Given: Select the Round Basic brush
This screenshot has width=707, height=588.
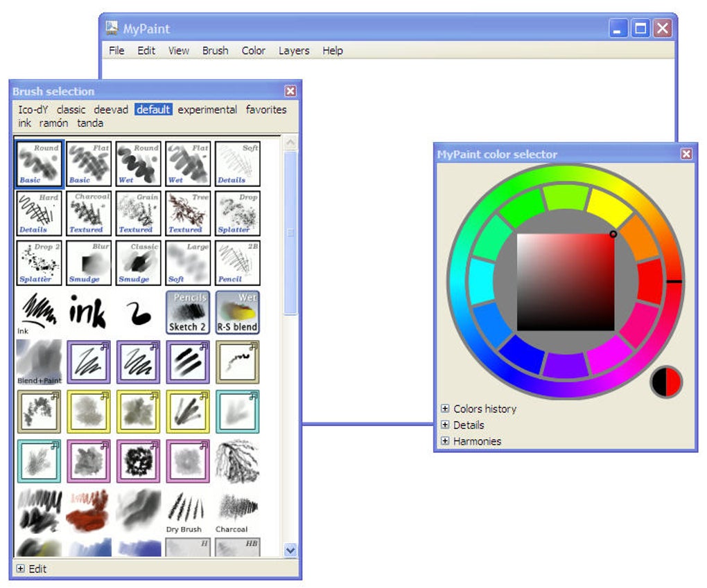Looking at the screenshot, I should pyautogui.click(x=40, y=163).
